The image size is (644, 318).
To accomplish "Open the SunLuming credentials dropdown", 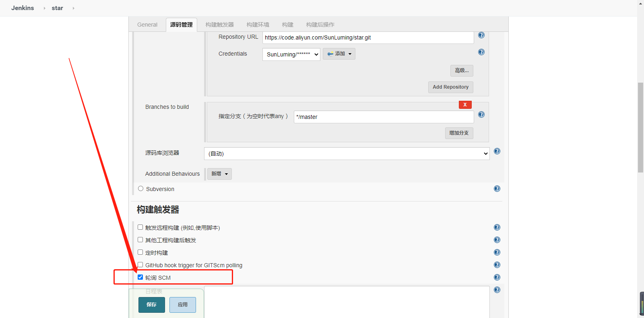I will click(x=291, y=54).
